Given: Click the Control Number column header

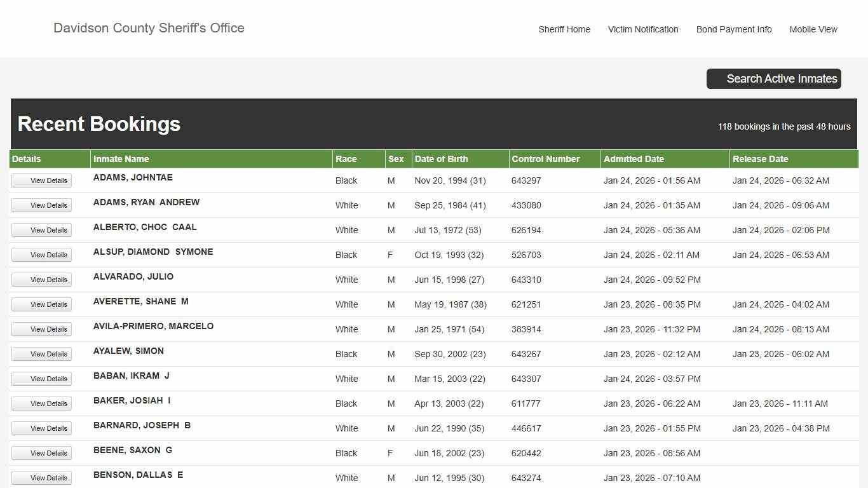Looking at the screenshot, I should coord(545,159).
